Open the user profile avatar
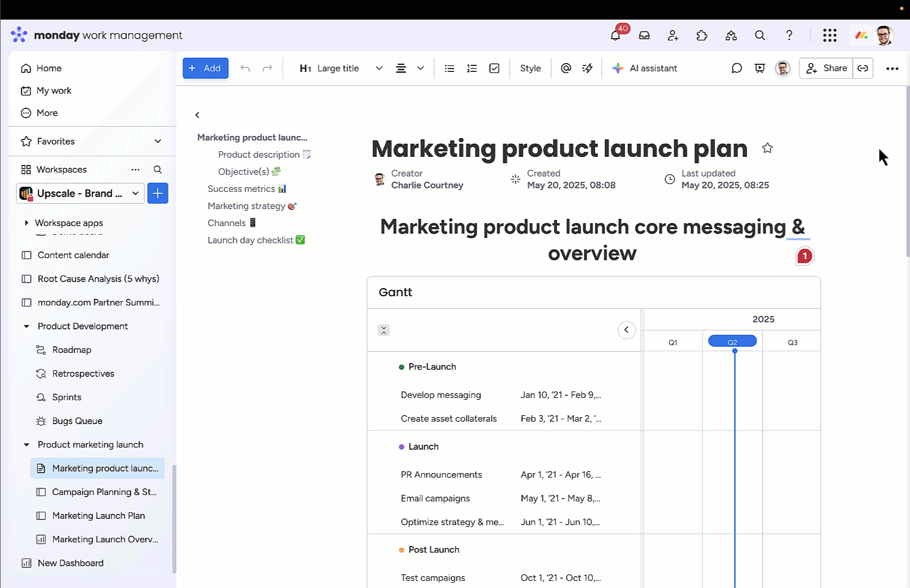Image resolution: width=910 pixels, height=588 pixels. tap(884, 35)
